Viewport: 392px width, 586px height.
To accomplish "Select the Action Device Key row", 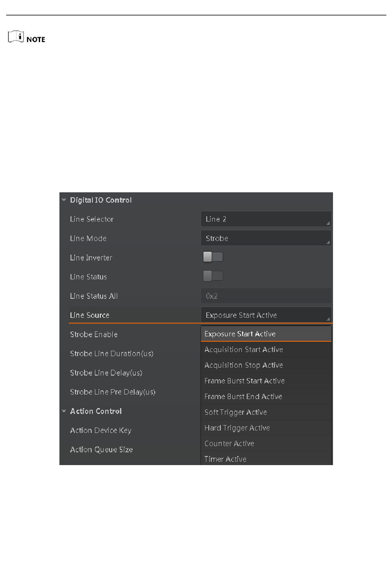I will coord(130,430).
